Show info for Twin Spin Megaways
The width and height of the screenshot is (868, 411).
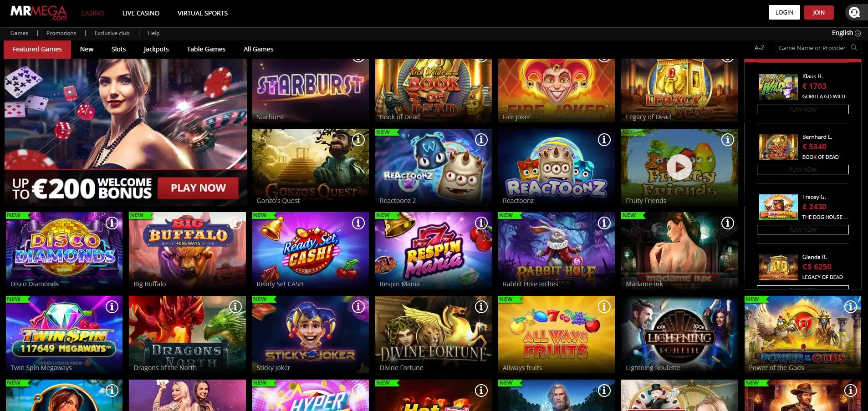pyautogui.click(x=112, y=307)
